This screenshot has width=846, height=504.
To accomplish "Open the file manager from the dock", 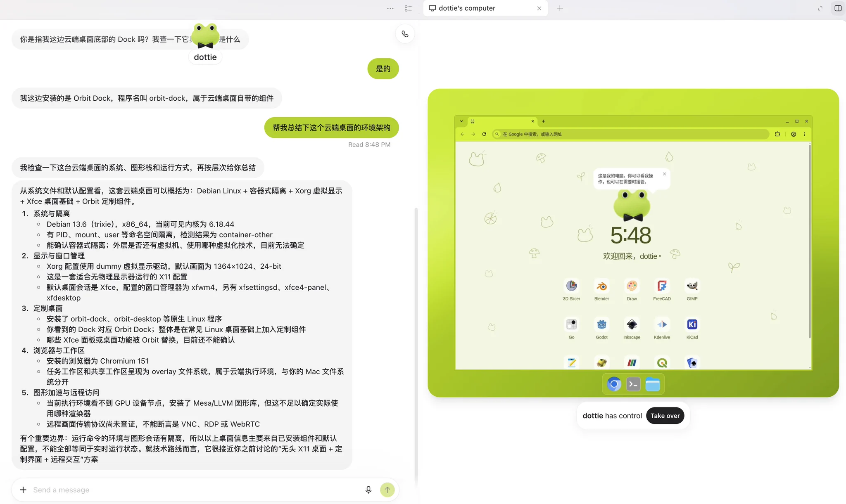I will (653, 384).
